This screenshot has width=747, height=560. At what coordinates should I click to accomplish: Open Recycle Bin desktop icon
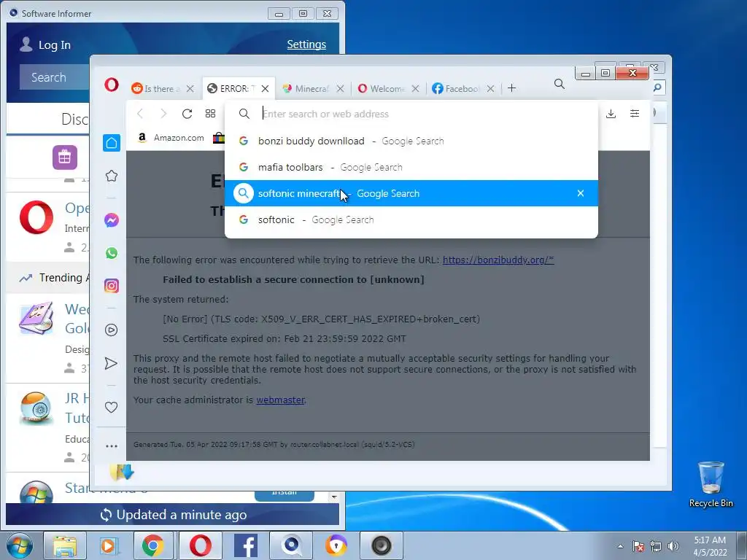point(711,484)
